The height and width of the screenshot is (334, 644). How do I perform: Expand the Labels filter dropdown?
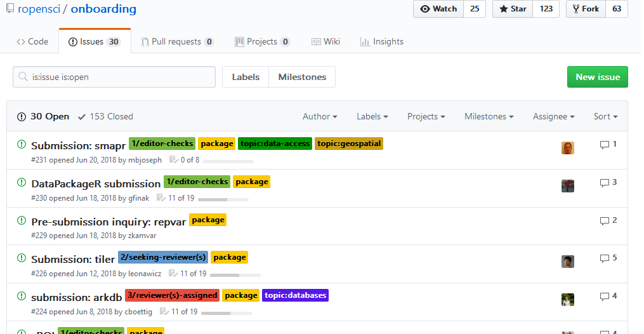pos(372,117)
